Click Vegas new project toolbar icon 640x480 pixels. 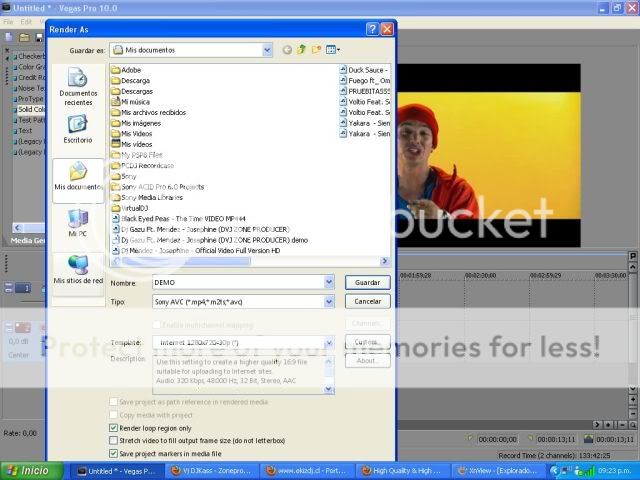tap(9, 38)
